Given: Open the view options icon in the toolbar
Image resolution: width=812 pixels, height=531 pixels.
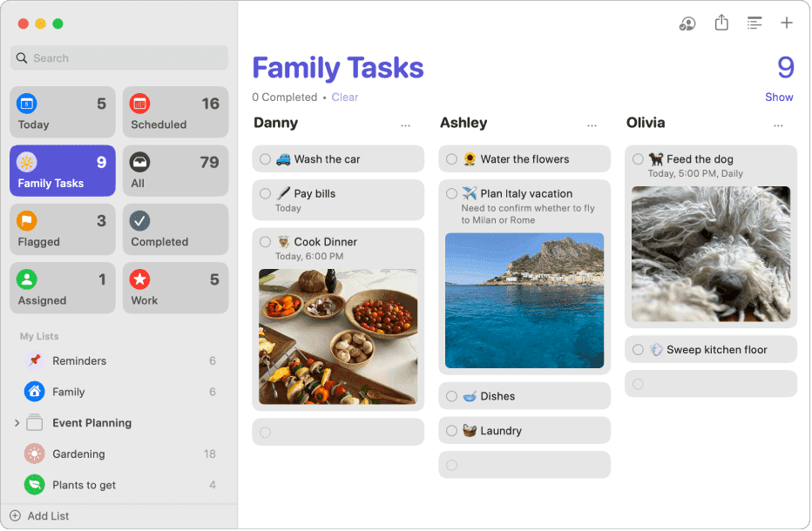Looking at the screenshot, I should pyautogui.click(x=754, y=24).
